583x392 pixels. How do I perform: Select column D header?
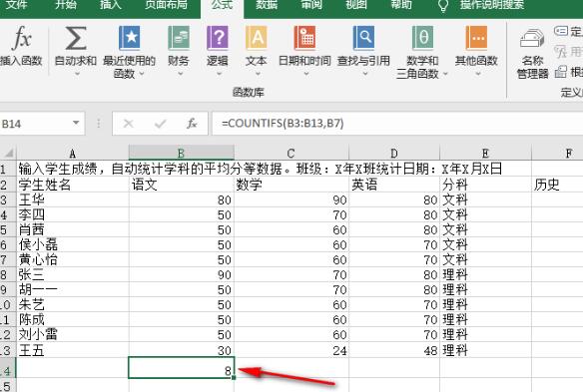[x=394, y=153]
